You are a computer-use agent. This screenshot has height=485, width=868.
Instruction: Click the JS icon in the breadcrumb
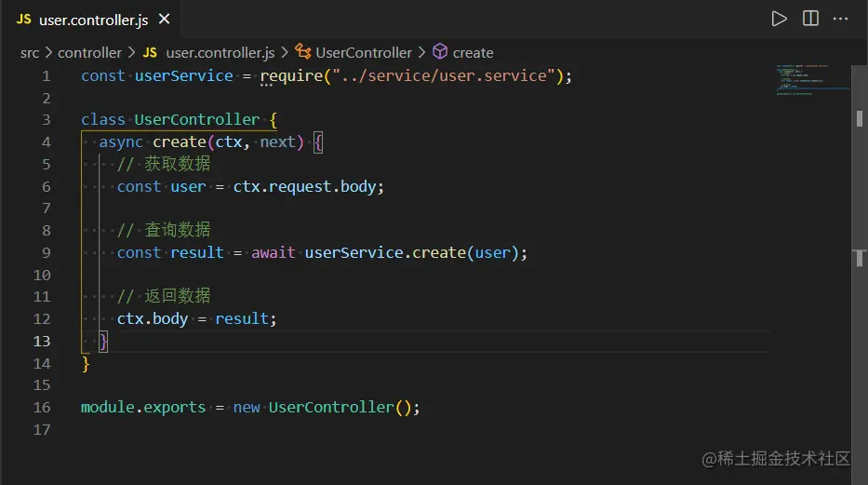pos(150,53)
